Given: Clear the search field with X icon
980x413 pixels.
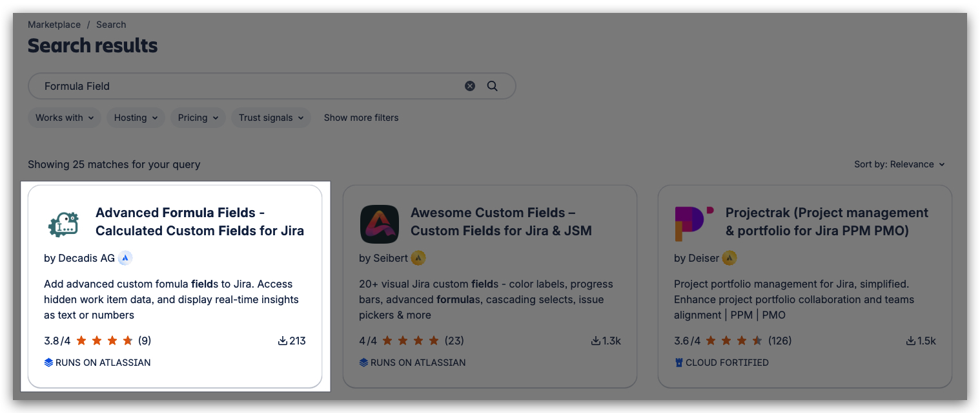Looking at the screenshot, I should tap(470, 86).
